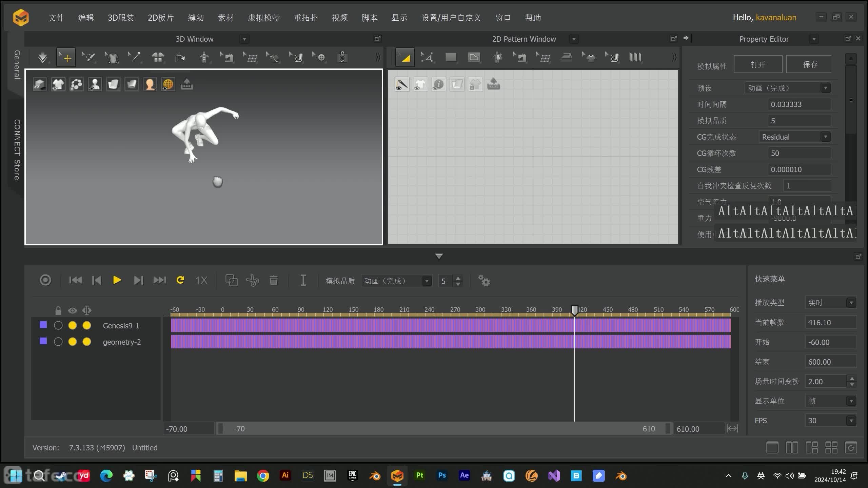The image size is (868, 488).
Task: Step to previous frame
Action: [97, 280]
